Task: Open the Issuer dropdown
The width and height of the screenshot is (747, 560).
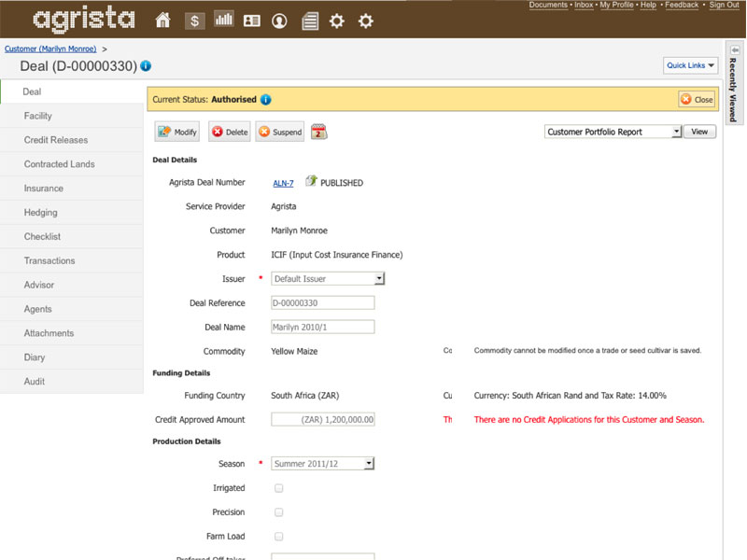Action: click(x=328, y=278)
